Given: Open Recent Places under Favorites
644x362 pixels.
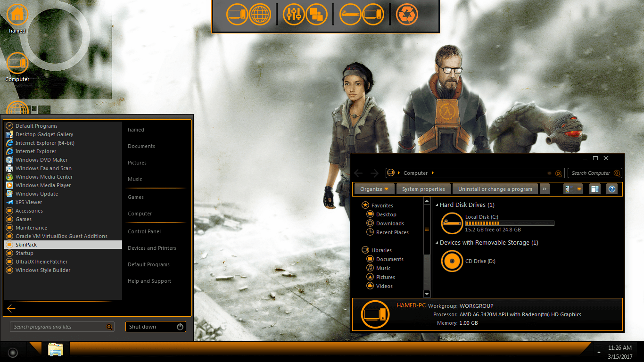Looking at the screenshot, I should (388, 232).
